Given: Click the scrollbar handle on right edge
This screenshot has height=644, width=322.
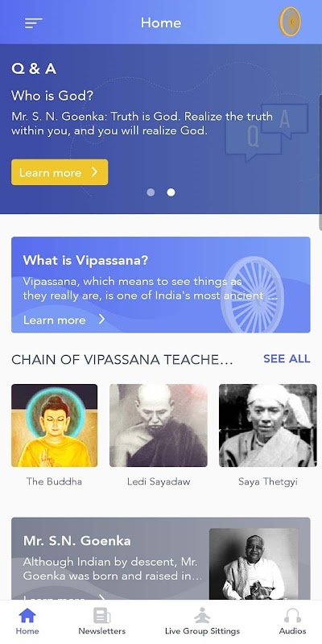Looking at the screenshot, I should click(x=320, y=163).
